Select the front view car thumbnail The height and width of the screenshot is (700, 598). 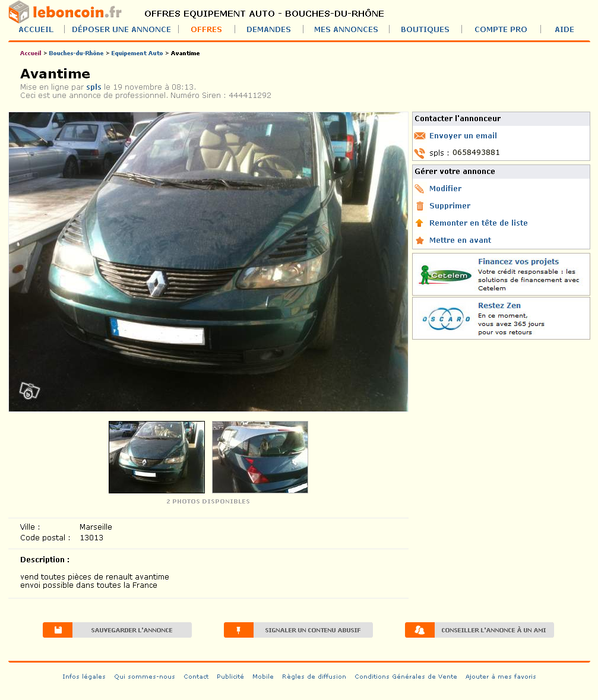[157, 457]
